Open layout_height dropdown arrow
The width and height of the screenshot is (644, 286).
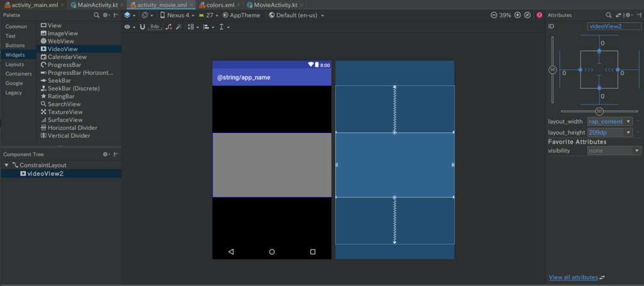(x=628, y=132)
